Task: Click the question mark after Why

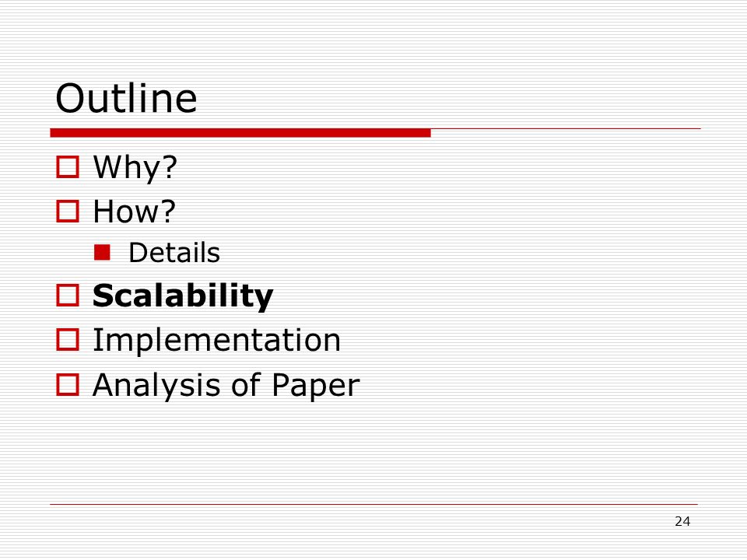Action: pyautogui.click(x=169, y=166)
